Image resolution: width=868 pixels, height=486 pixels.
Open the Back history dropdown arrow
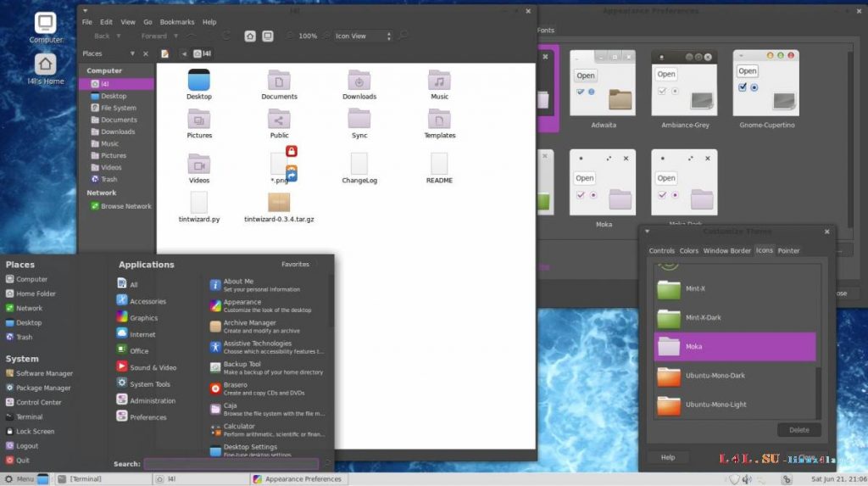tap(119, 36)
